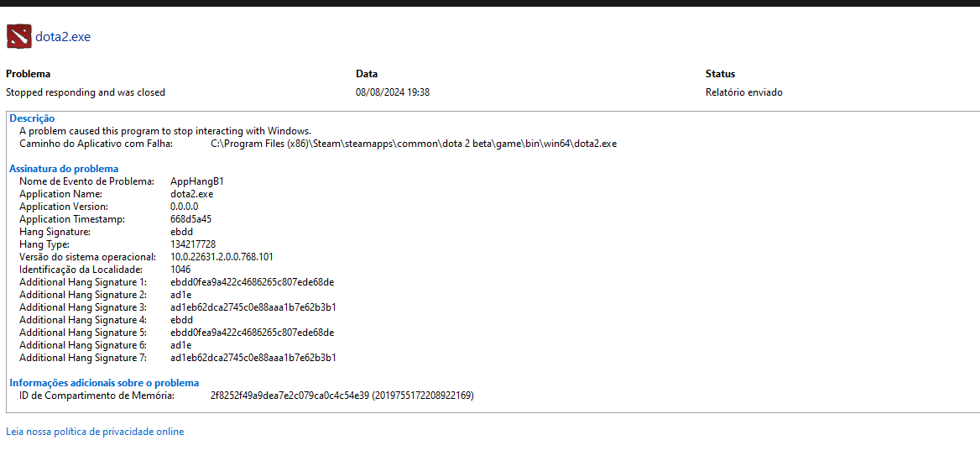Screen dimensions: 980x456
Task: Click 'Stopped responding and was closed' text
Action: click(86, 92)
